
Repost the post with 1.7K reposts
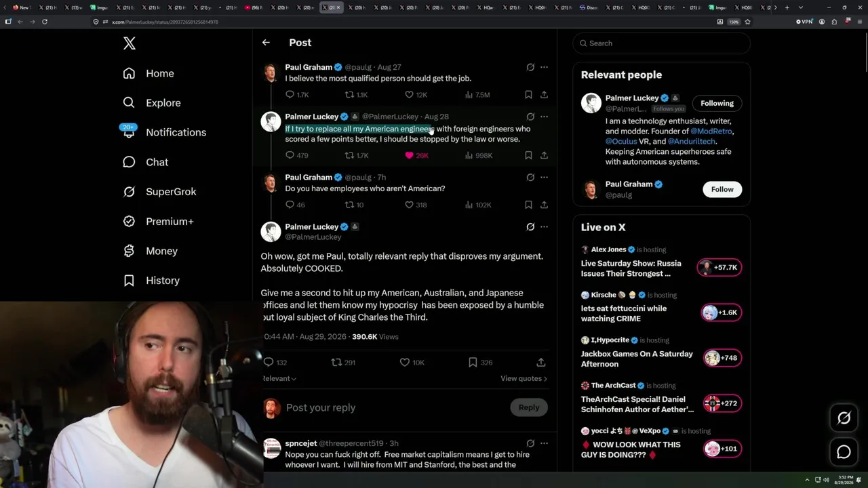357,155
